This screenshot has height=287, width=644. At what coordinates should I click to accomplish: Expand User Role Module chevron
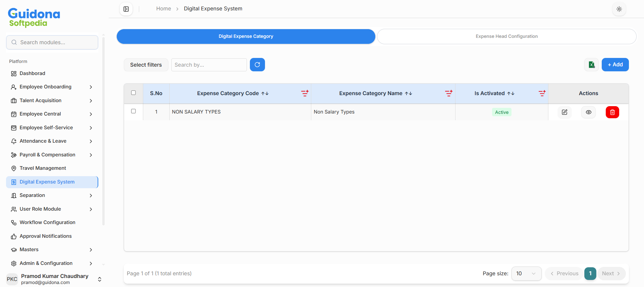91,209
